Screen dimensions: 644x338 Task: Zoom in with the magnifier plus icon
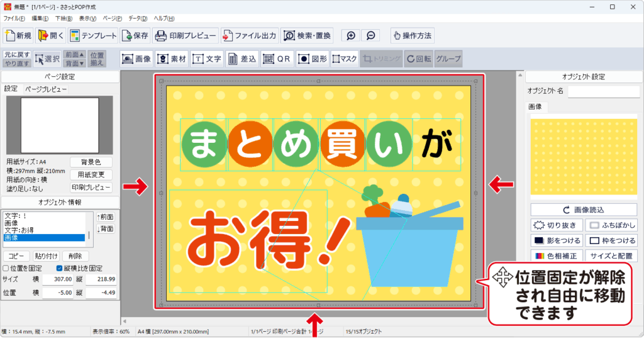point(351,36)
